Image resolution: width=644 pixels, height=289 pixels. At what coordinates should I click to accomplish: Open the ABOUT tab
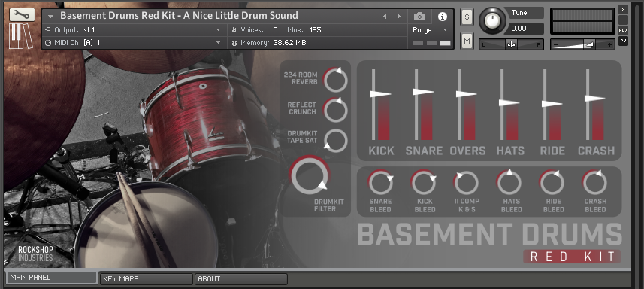coord(241,278)
